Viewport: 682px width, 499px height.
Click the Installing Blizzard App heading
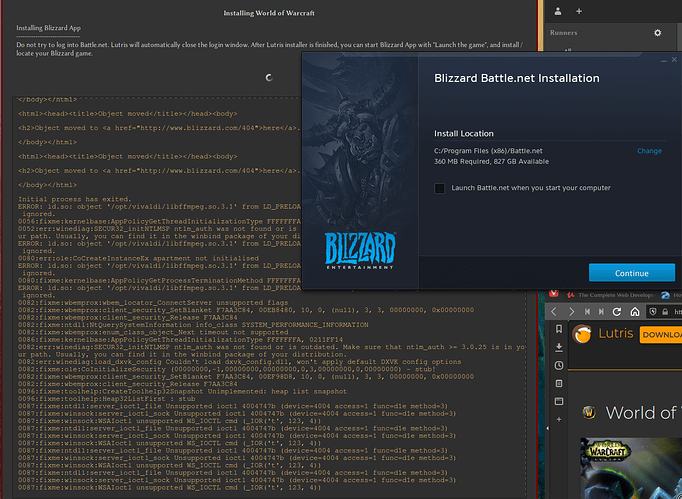click(x=49, y=28)
